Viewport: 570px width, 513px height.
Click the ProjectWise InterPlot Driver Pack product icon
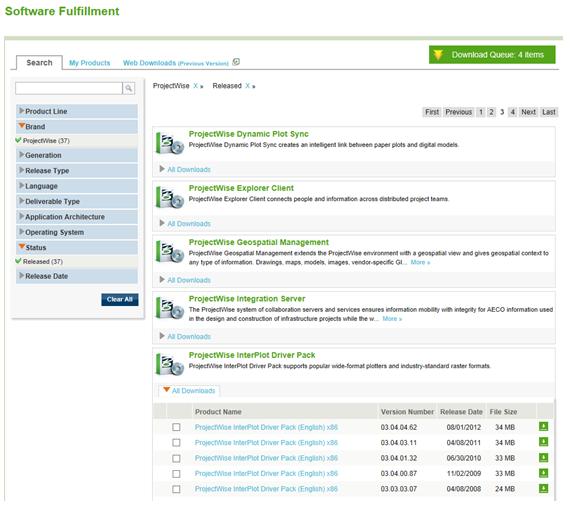tap(170, 365)
